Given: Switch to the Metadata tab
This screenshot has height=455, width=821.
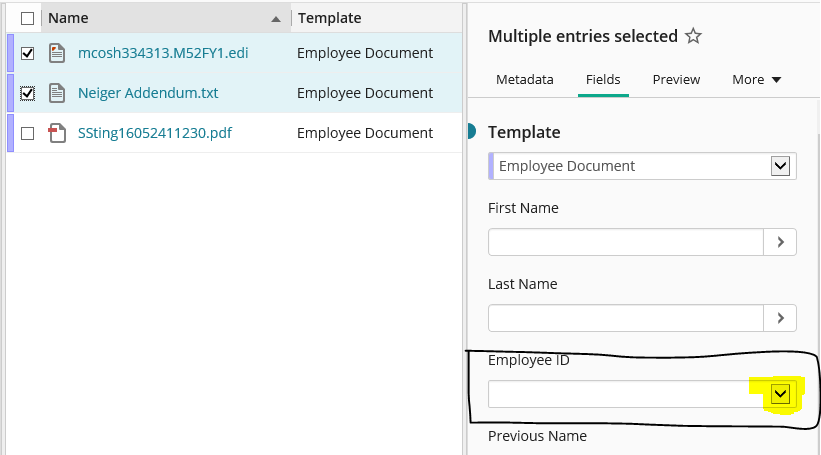Looking at the screenshot, I should point(525,80).
